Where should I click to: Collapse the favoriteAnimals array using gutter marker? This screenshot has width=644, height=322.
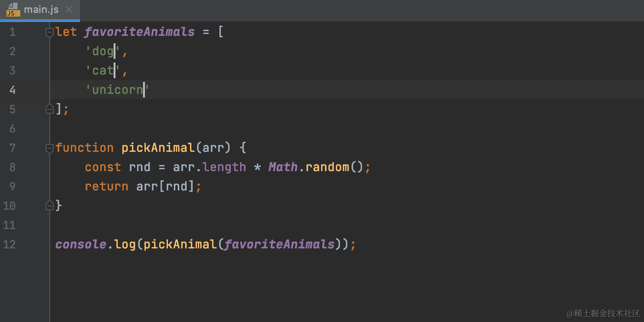(50, 32)
